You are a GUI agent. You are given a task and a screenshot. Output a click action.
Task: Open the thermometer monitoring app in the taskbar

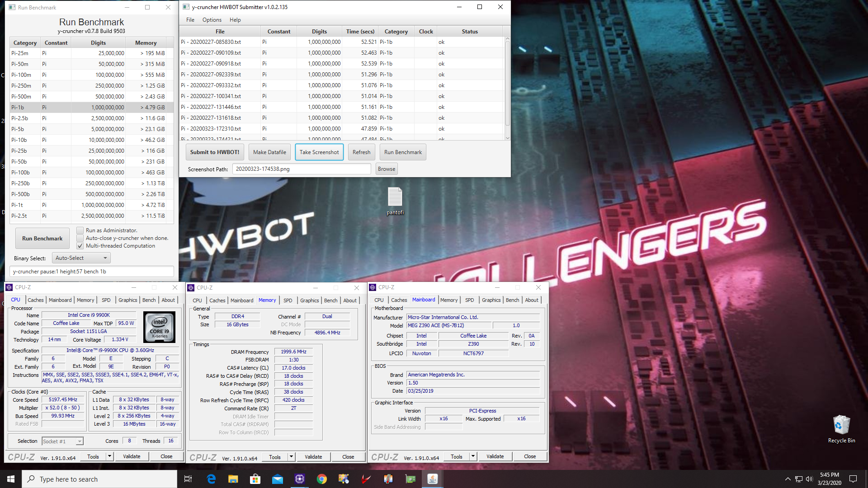[388, 479]
